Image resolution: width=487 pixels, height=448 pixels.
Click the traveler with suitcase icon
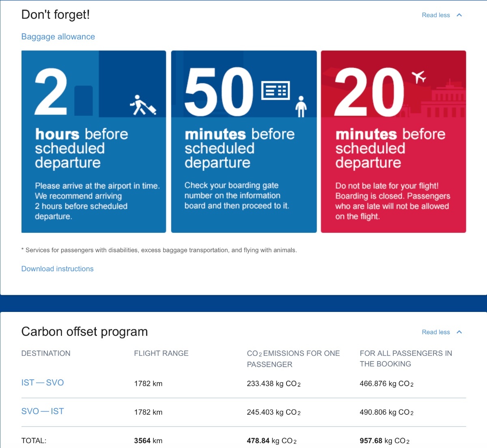143,105
